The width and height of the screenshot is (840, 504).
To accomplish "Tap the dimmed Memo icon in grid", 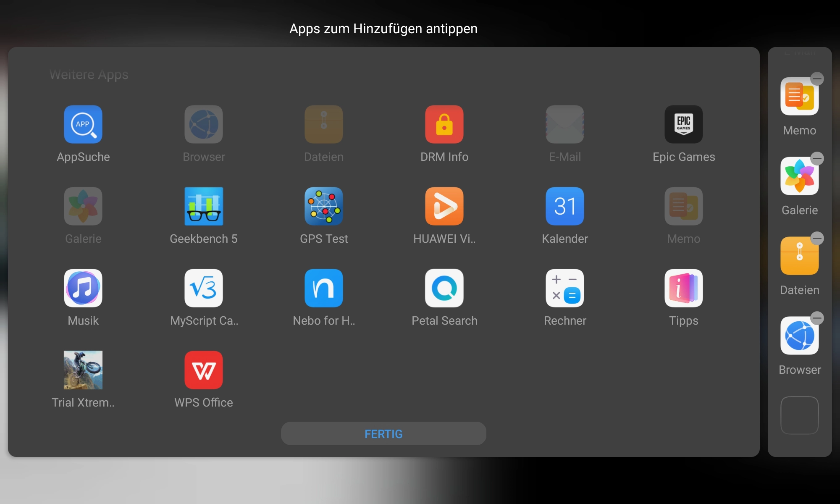I will point(684,206).
